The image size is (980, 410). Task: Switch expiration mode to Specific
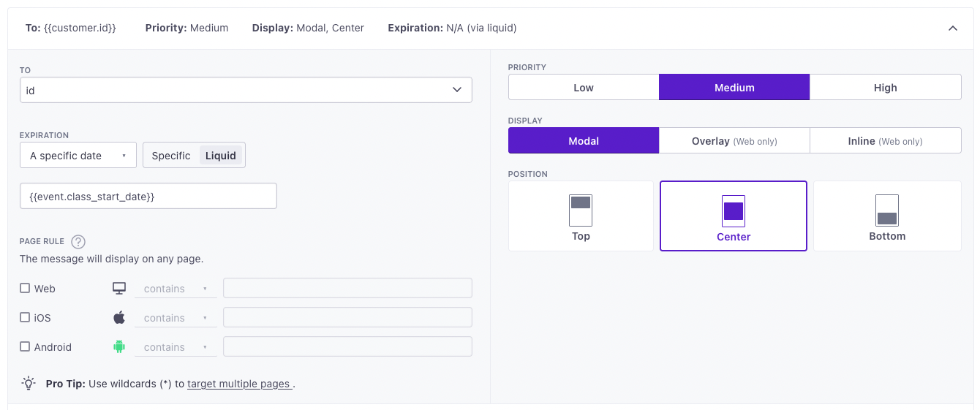coord(171,156)
